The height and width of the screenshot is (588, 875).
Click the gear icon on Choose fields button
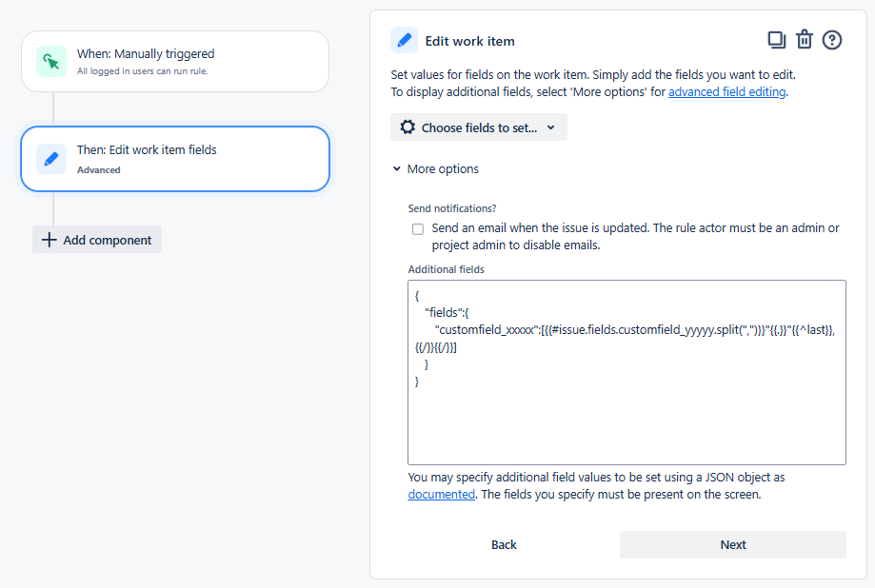(x=408, y=127)
